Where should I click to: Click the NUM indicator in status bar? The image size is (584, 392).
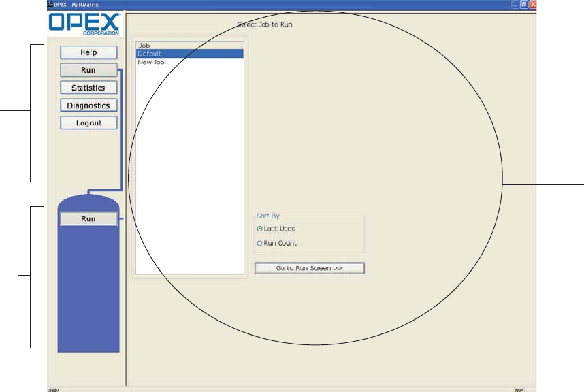coord(519,390)
